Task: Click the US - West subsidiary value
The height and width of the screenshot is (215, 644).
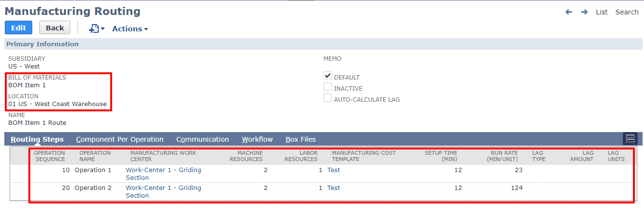Action: coord(24,66)
